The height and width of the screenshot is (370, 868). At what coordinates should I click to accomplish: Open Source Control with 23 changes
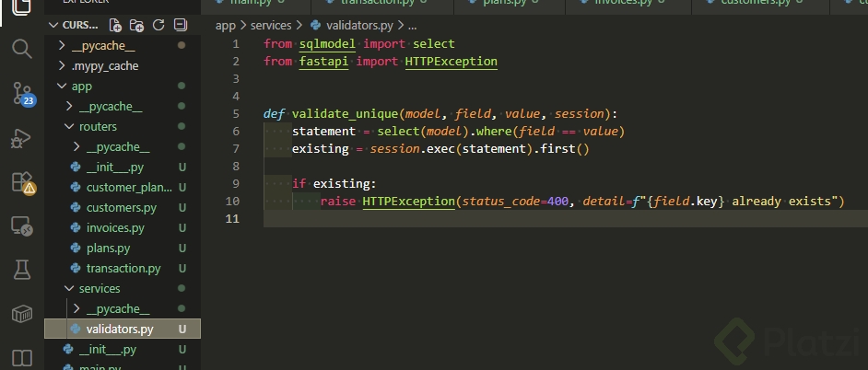[x=22, y=93]
